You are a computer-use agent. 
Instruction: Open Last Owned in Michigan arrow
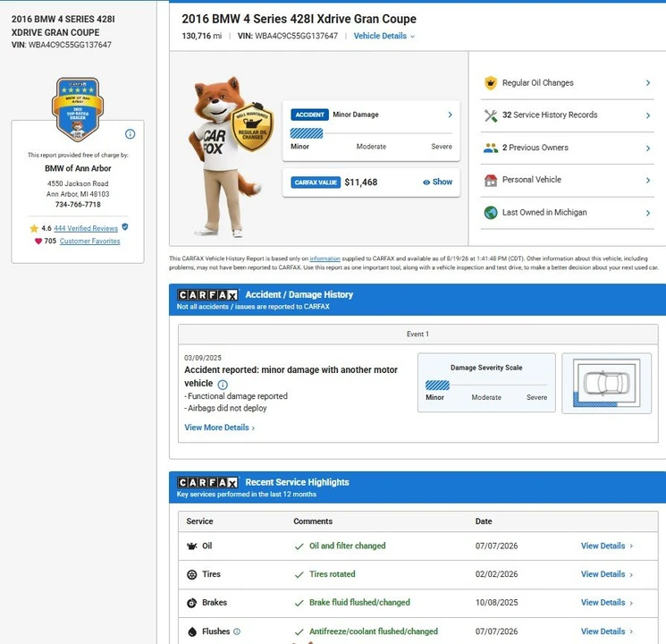(x=648, y=213)
